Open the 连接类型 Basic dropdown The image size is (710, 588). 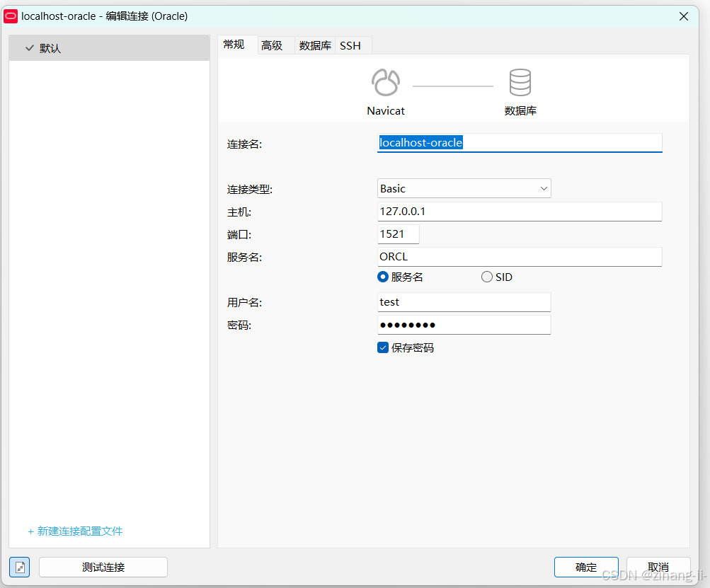pos(464,188)
